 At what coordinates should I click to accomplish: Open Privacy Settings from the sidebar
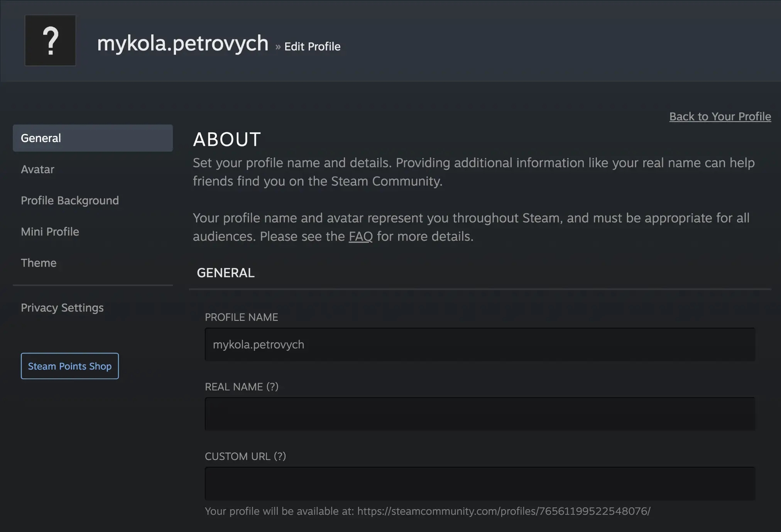pos(62,308)
